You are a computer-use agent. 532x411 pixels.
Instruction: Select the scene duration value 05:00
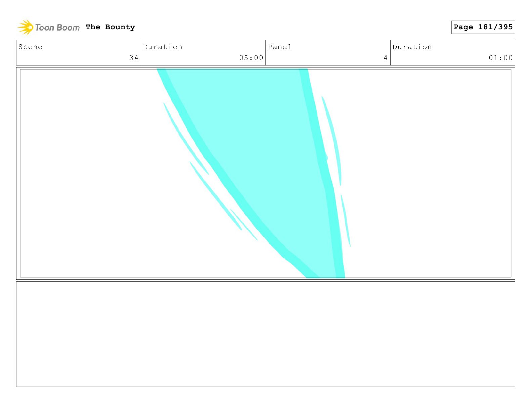point(251,58)
